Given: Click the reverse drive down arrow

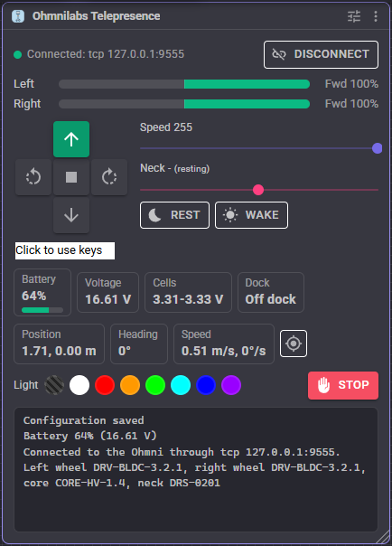Looking at the screenshot, I should 71,215.
